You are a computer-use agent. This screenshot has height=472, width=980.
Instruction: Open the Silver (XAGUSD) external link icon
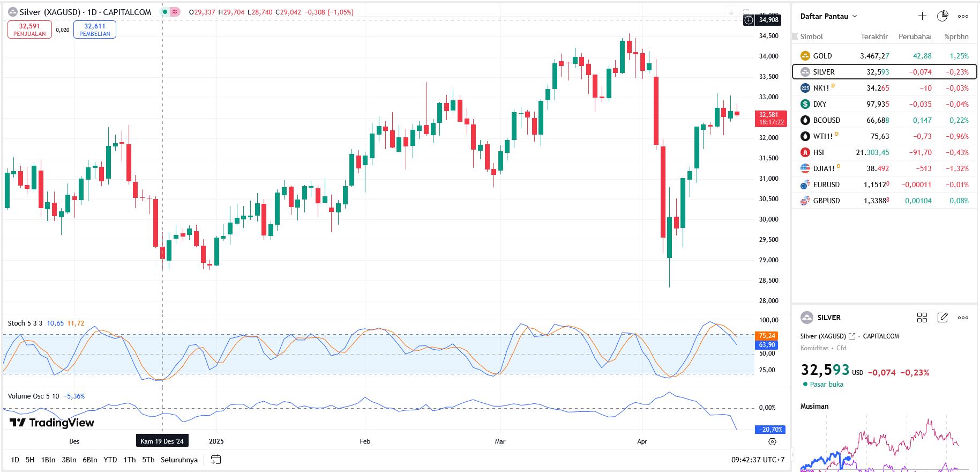[x=852, y=336]
